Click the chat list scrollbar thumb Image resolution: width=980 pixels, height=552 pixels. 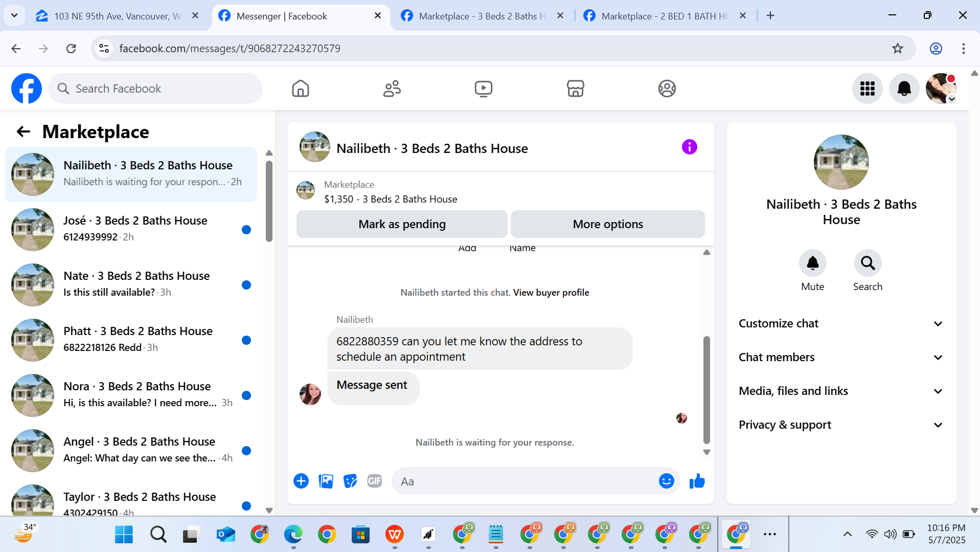tap(269, 201)
